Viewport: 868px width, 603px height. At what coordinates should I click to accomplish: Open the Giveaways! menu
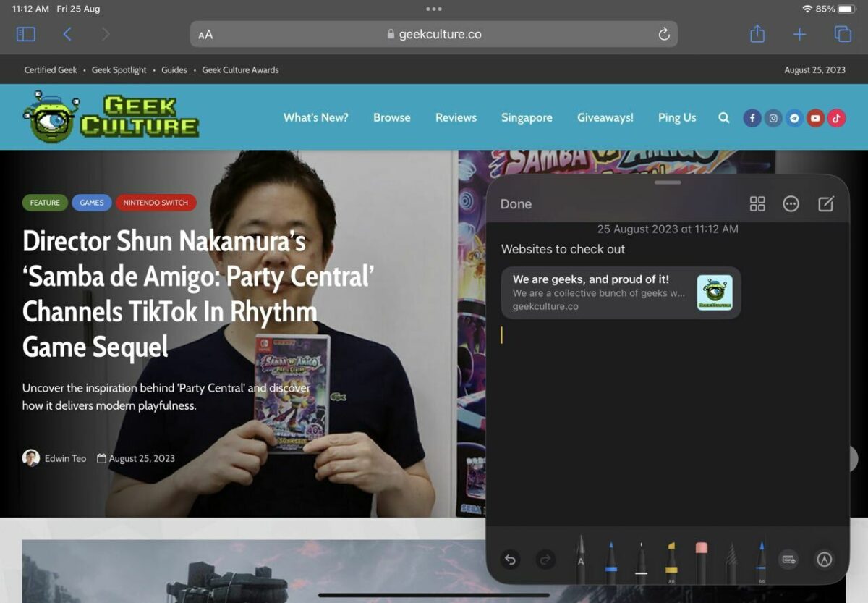point(605,117)
